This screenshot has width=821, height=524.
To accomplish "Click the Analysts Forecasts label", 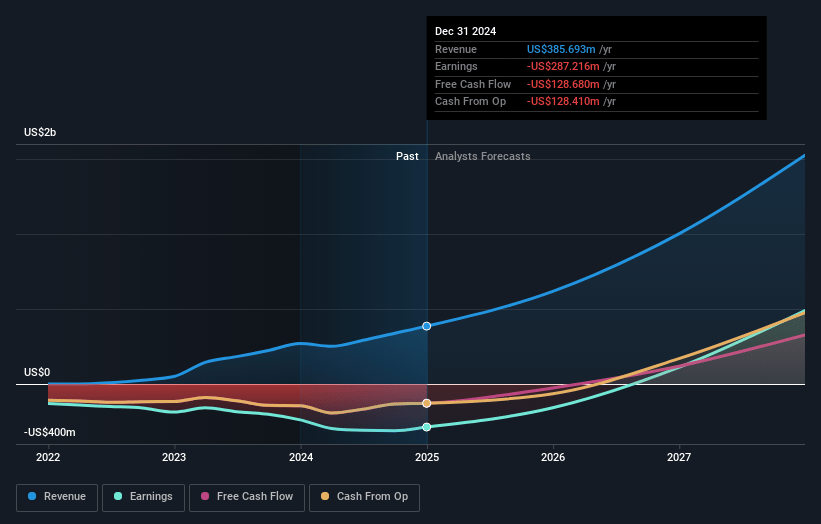I will coord(483,157).
